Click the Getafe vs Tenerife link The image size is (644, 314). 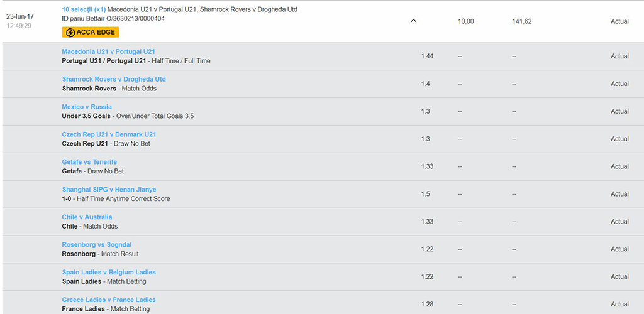tap(89, 162)
